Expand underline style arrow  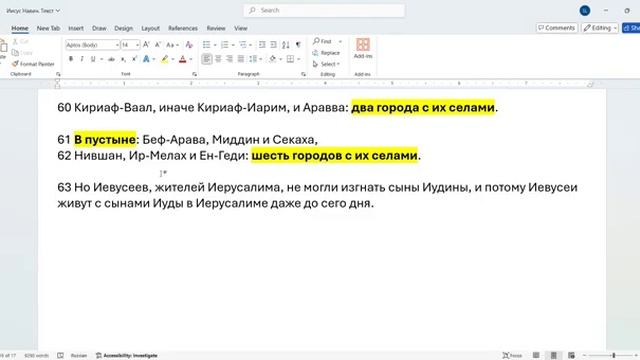[x=101, y=59]
